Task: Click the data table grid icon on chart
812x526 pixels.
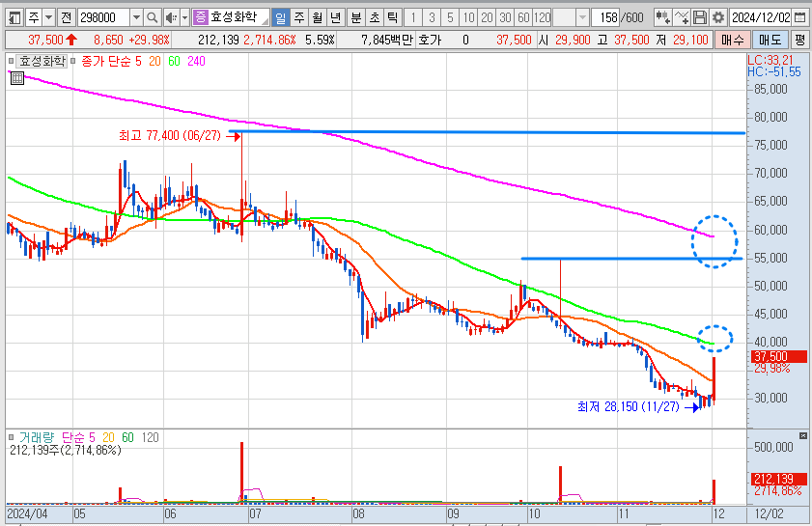Action: (17, 78)
